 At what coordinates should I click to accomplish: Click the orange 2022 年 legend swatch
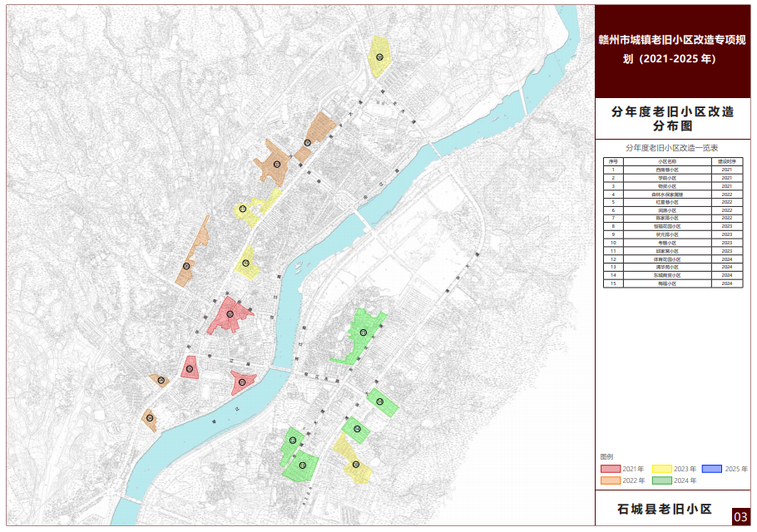pos(611,480)
